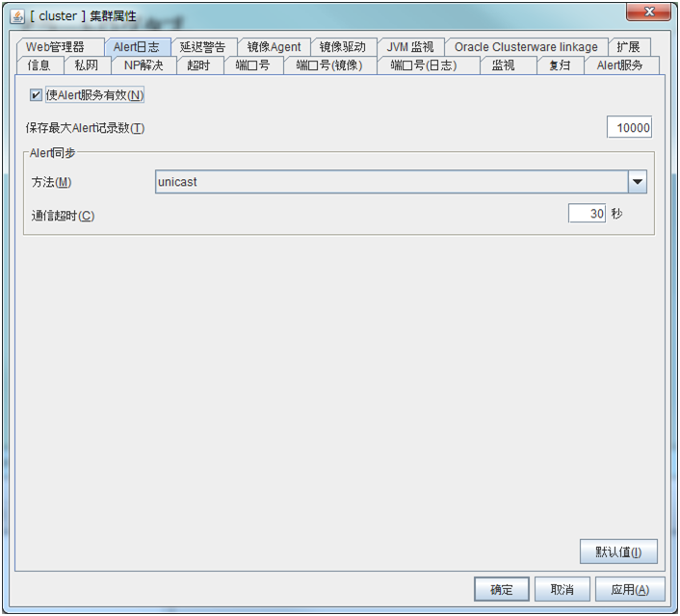Screen dimensions: 680x616
Task: Open the Oracle Clusterware linkage tab
Action: pyautogui.click(x=526, y=47)
